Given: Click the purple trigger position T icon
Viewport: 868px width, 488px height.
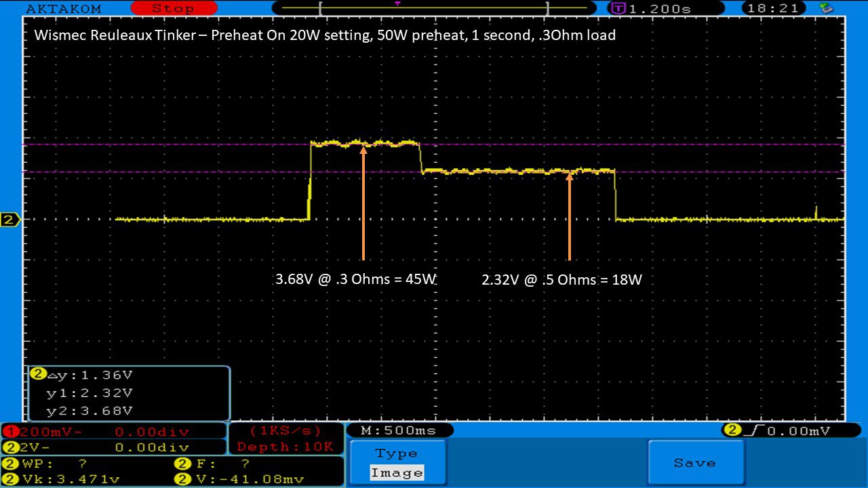Looking at the screenshot, I should point(618,9).
